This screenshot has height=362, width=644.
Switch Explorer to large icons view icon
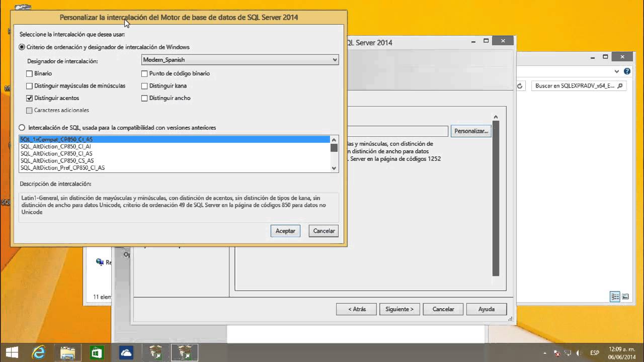pos(625,297)
